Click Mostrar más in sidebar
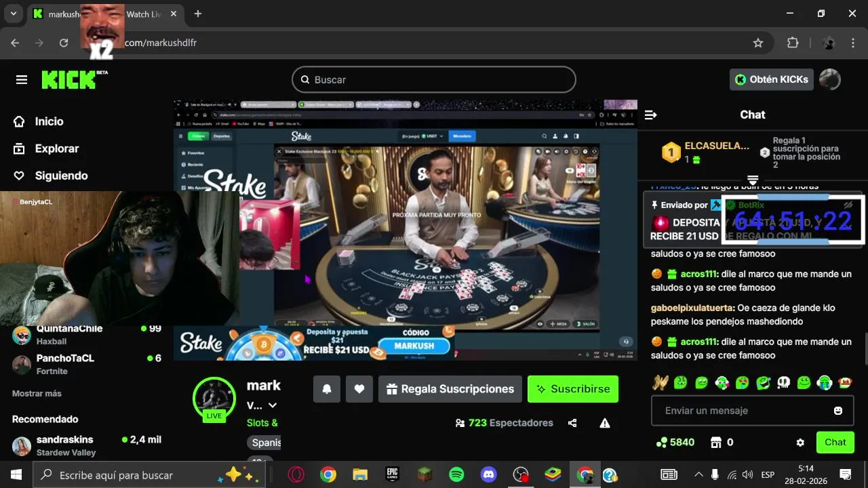868x488 pixels. (37, 393)
